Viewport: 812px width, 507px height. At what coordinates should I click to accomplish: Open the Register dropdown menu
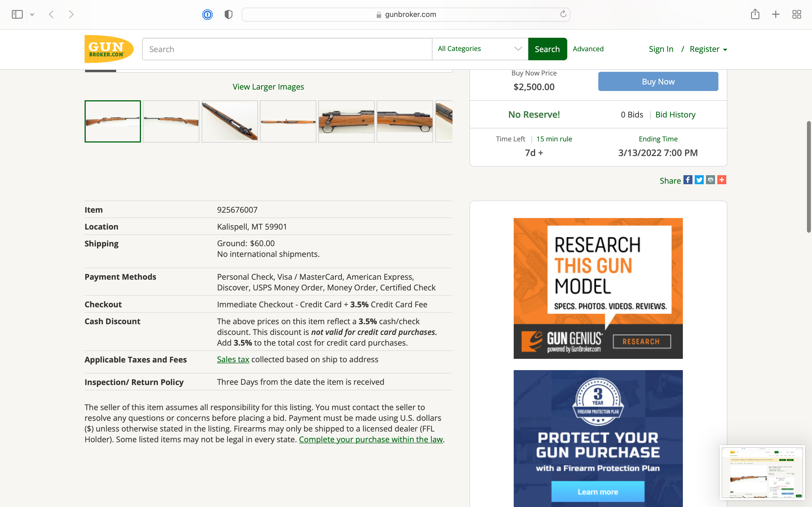click(708, 49)
